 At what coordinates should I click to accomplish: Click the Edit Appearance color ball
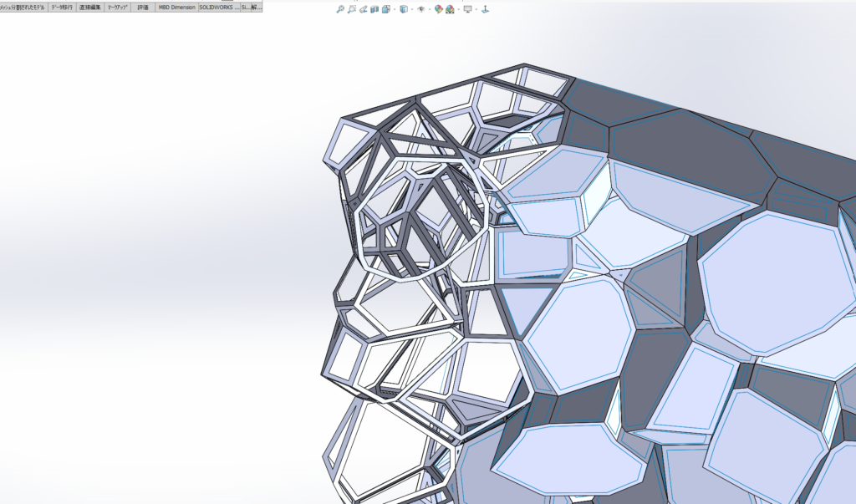click(439, 9)
